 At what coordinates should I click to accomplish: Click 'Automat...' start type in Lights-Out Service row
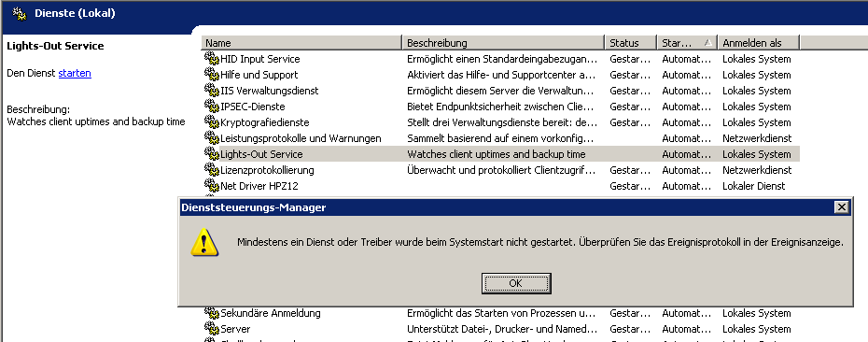coord(686,154)
